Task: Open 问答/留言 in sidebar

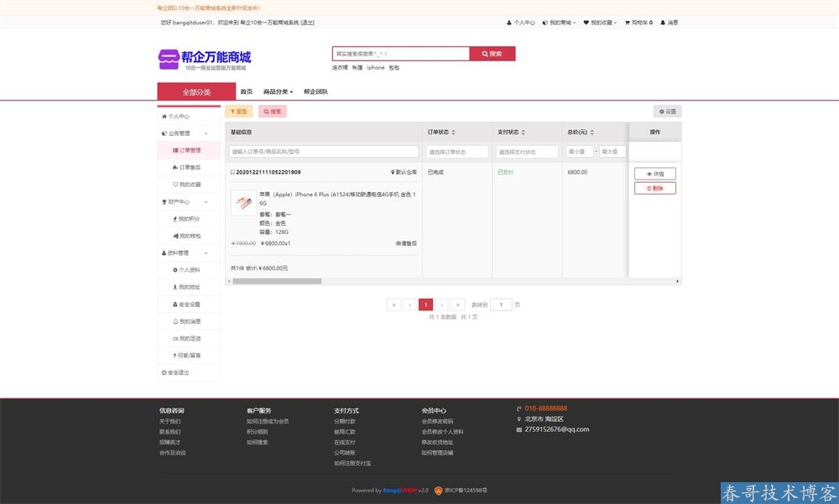Action: pyautogui.click(x=189, y=356)
